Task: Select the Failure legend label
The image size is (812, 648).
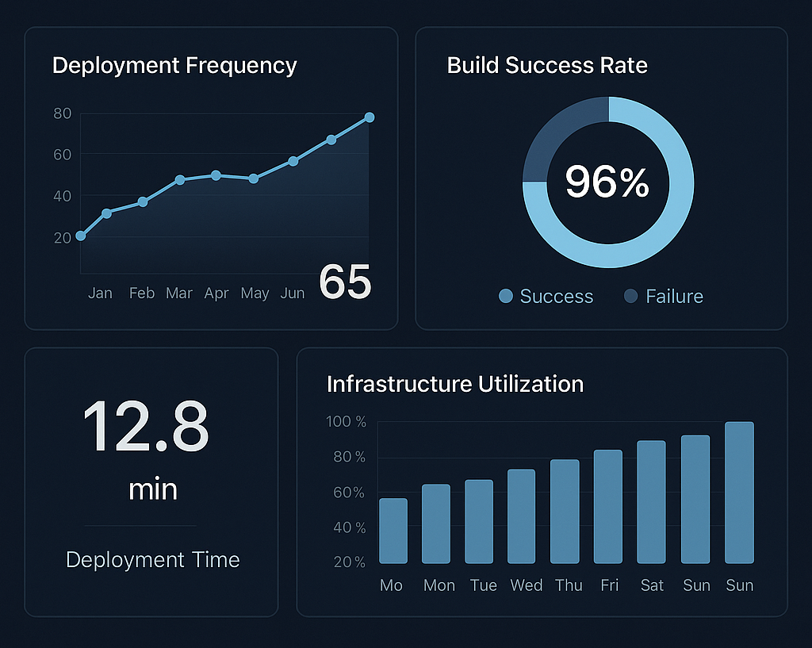Action: [674, 297]
